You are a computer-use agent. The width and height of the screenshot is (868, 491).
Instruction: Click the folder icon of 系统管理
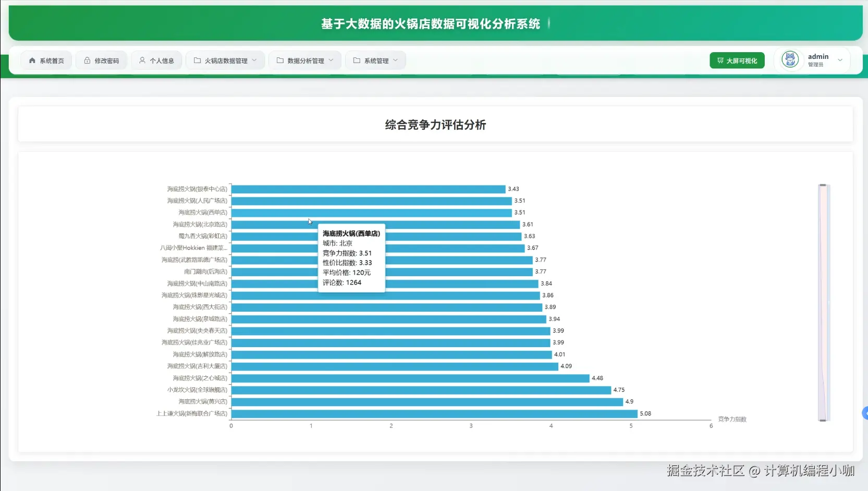[x=357, y=60]
